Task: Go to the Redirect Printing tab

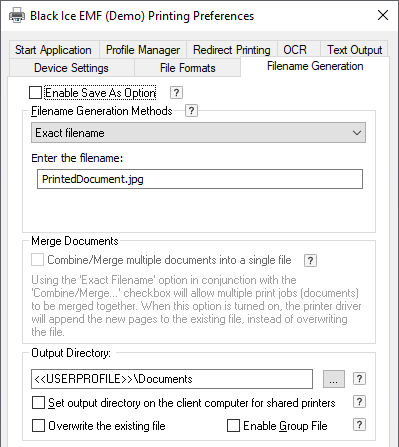Action: [232, 50]
